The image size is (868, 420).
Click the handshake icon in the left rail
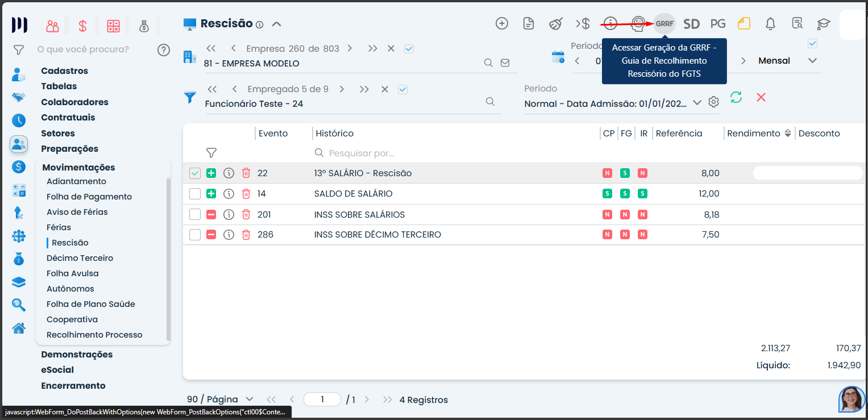[19, 97]
